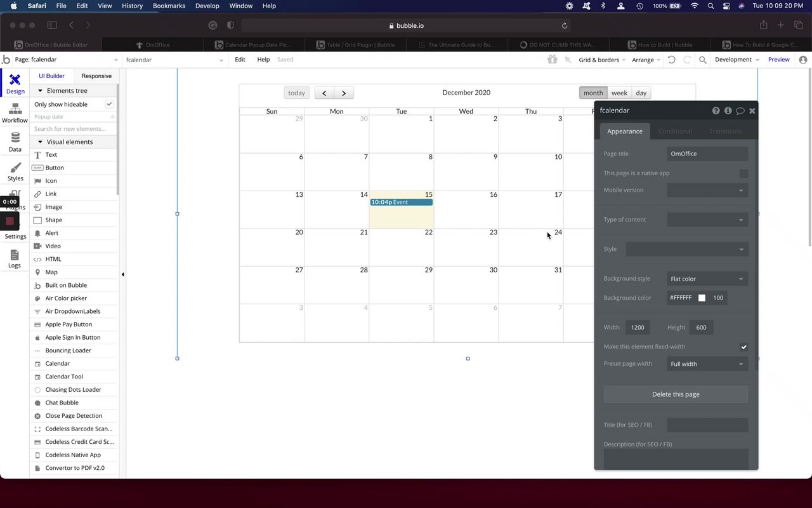The image size is (812, 508).
Task: Open the Data tab in sidebar
Action: click(x=15, y=142)
